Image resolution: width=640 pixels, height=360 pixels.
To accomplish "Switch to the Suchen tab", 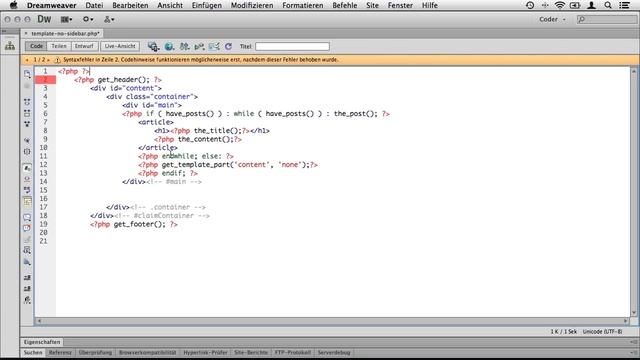I will point(33,352).
